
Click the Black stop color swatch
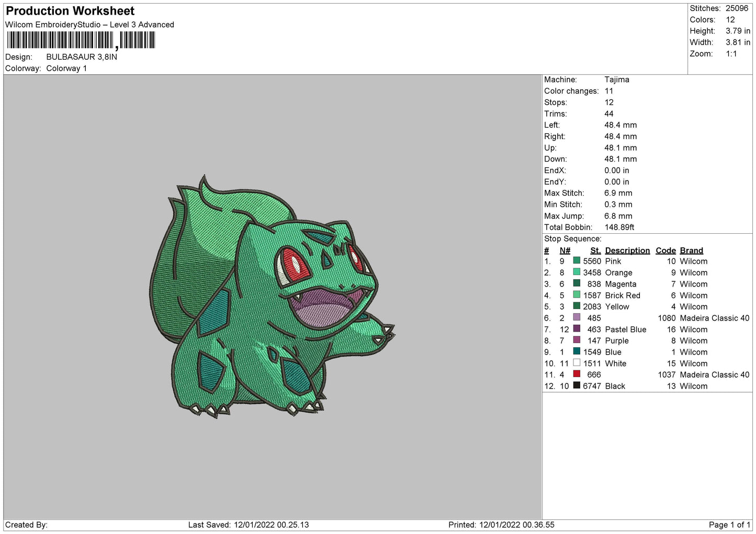(577, 385)
